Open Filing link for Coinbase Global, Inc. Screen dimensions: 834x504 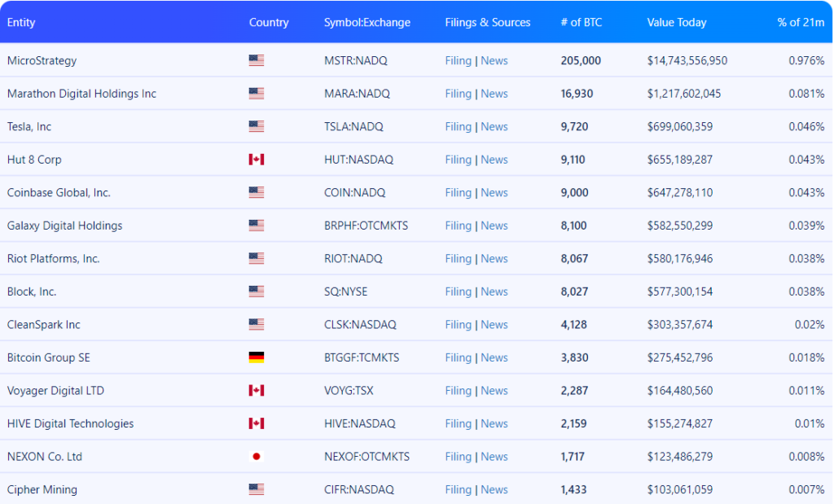tap(459, 192)
